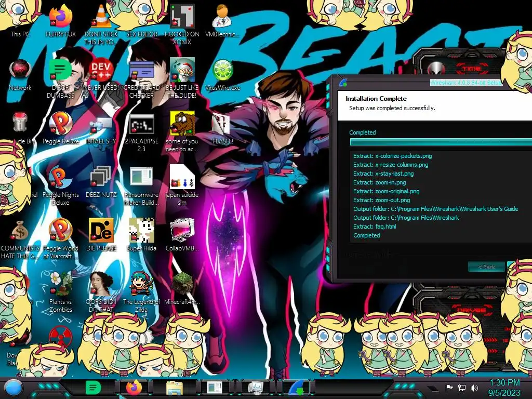Switch to Wireshark setup taskbar button
532x399 pixels.
pyautogui.click(x=296, y=388)
